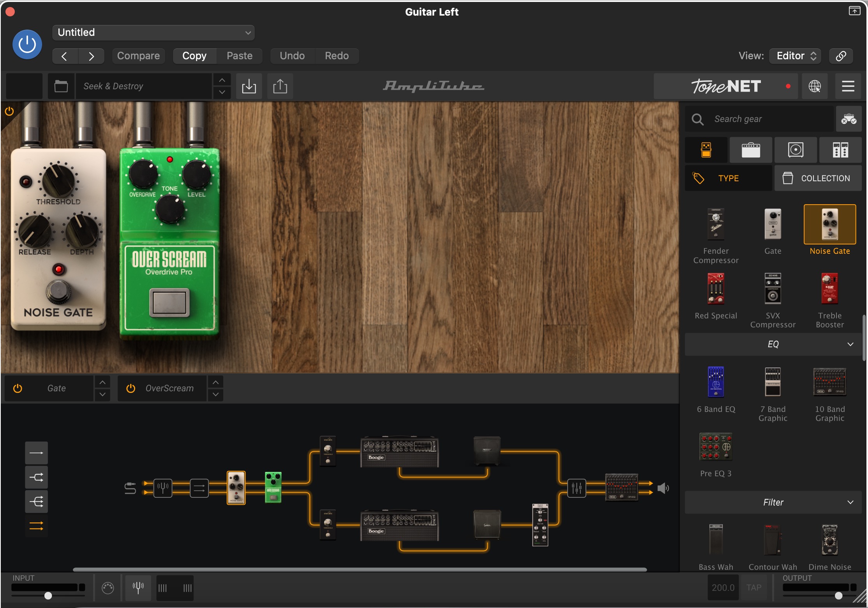The height and width of the screenshot is (608, 868).
Task: Select the rack effects gear category tab
Action: pyautogui.click(x=840, y=150)
